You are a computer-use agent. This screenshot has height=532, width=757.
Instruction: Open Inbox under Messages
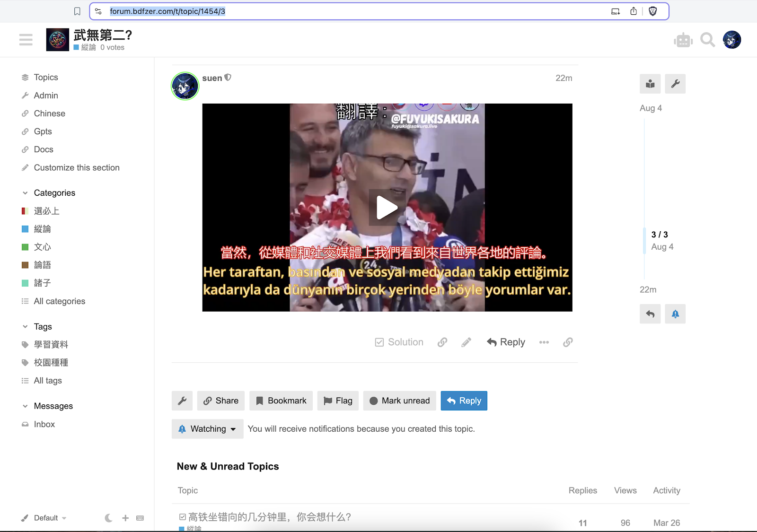44,425
